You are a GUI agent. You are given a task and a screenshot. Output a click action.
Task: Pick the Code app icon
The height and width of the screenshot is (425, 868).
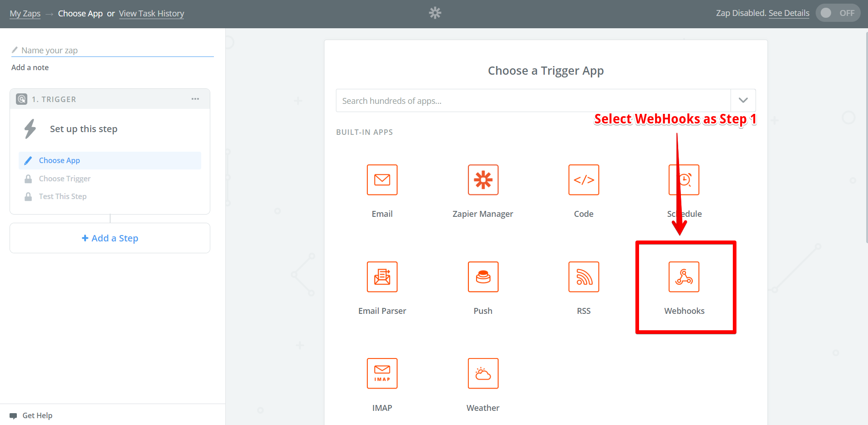(x=584, y=180)
